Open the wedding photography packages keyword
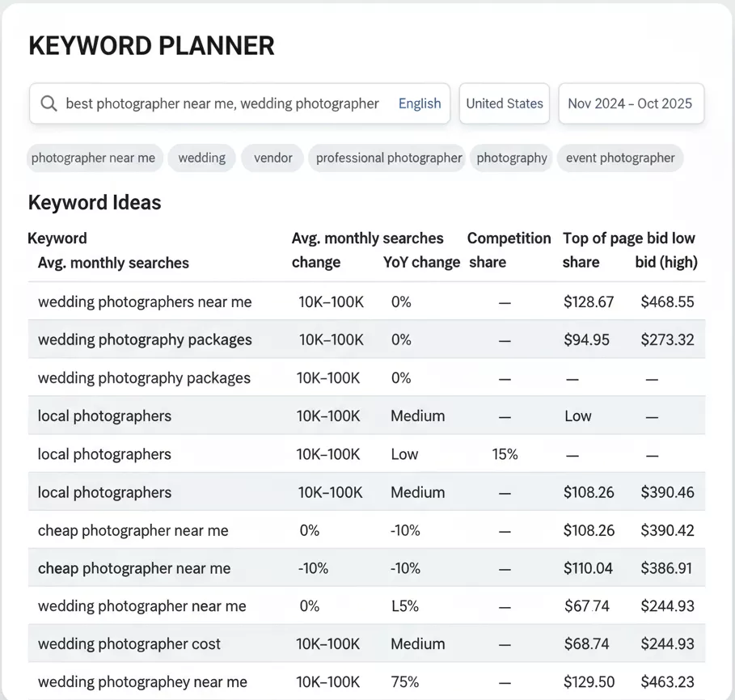735x700 pixels. click(146, 339)
